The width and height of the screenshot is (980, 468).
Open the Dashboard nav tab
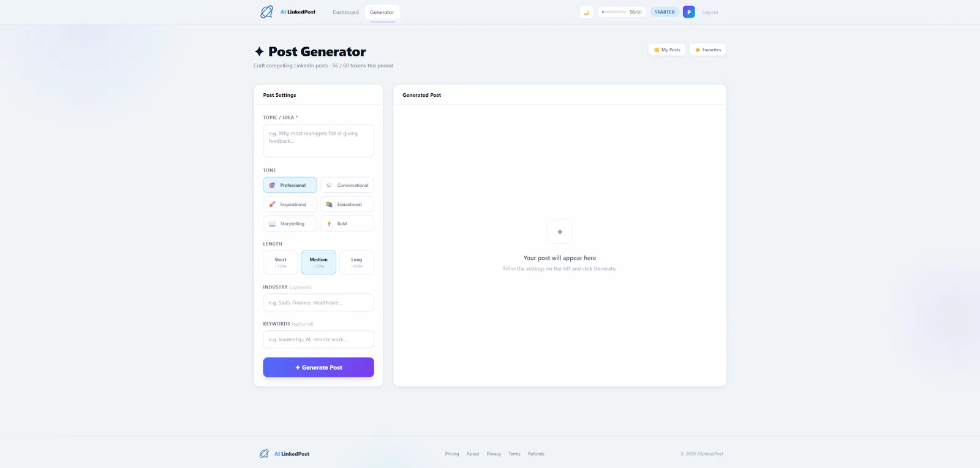coord(345,12)
